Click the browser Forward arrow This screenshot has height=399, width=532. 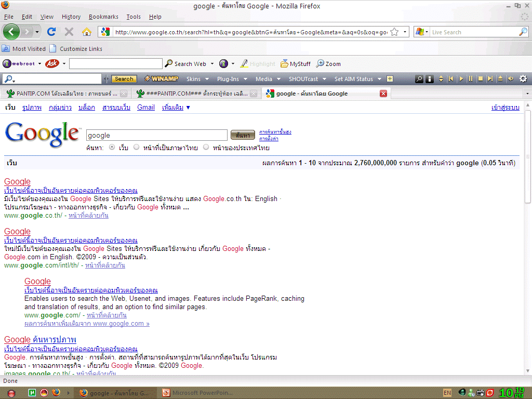[x=27, y=32]
